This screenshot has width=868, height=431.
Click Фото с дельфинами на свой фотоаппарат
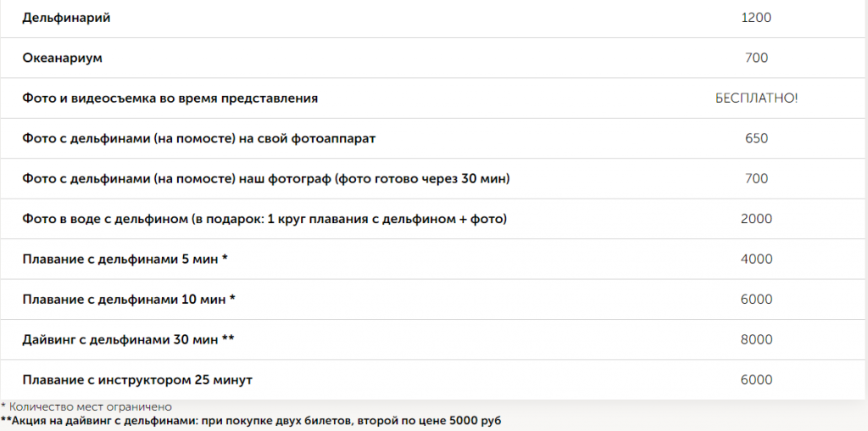(198, 138)
